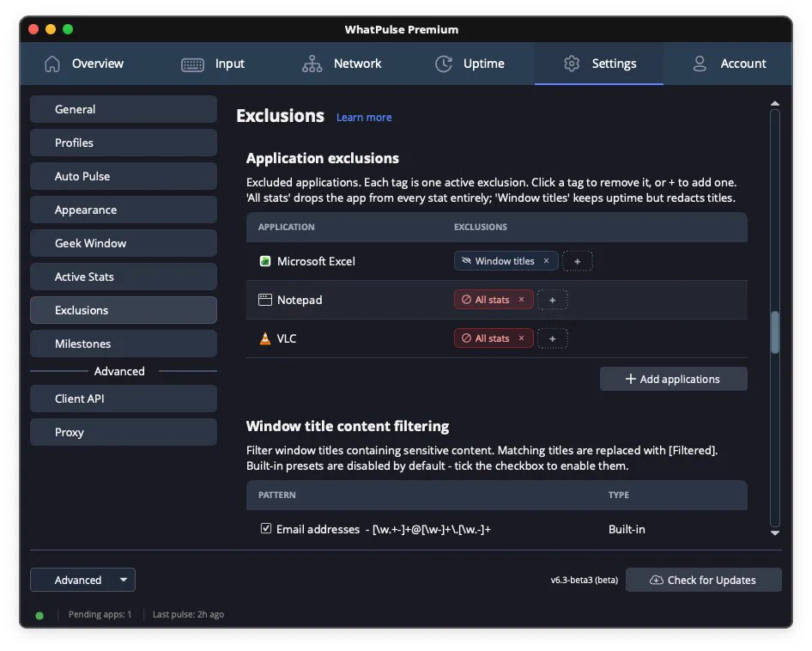The height and width of the screenshot is (651, 812).
Task: Open the General settings section
Action: click(124, 109)
